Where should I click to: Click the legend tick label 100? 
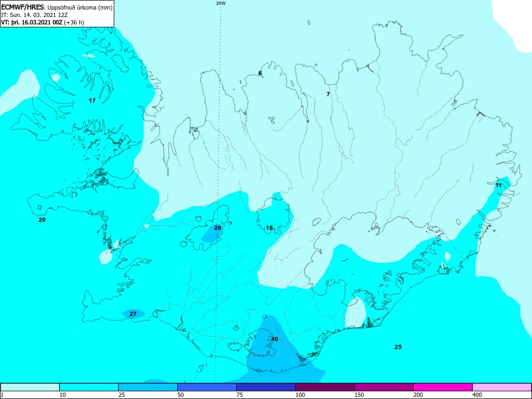click(x=300, y=395)
